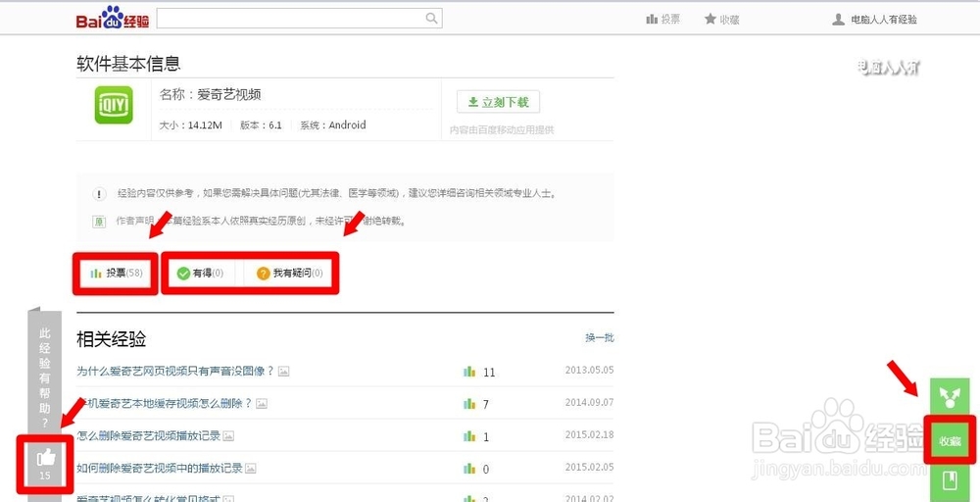Select vote bar icon beside count 1
The width and height of the screenshot is (980, 502).
tap(469, 436)
